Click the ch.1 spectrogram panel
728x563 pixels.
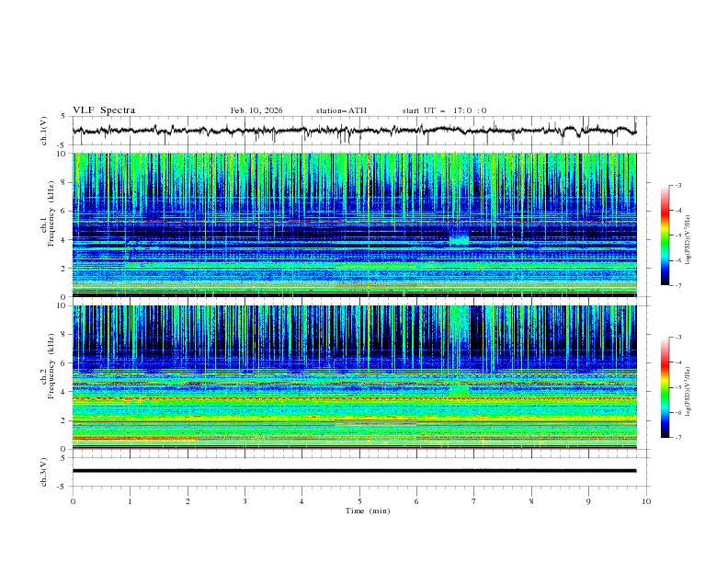pyautogui.click(x=354, y=224)
